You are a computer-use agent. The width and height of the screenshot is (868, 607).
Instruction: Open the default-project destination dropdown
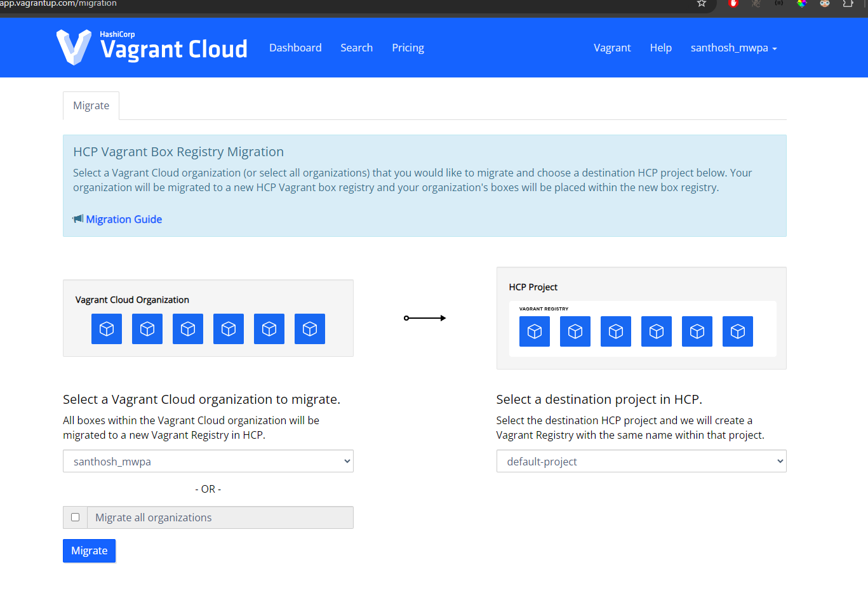[641, 462]
